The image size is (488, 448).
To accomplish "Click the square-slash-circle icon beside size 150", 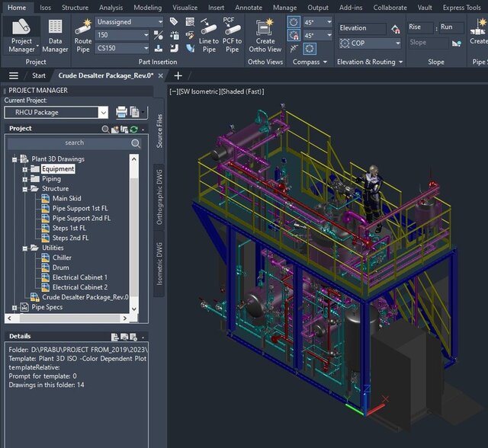I will pyautogui.click(x=159, y=35).
